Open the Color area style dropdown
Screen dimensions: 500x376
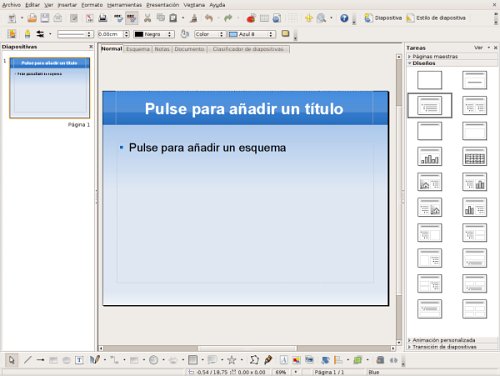coord(209,34)
